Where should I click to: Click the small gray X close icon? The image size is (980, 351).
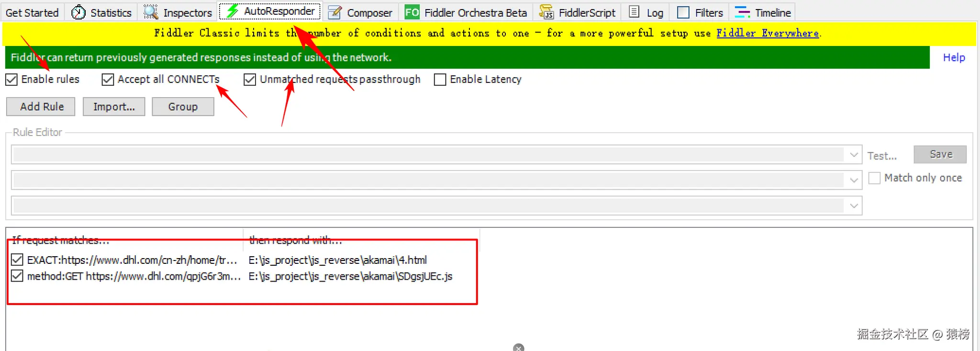tap(519, 348)
